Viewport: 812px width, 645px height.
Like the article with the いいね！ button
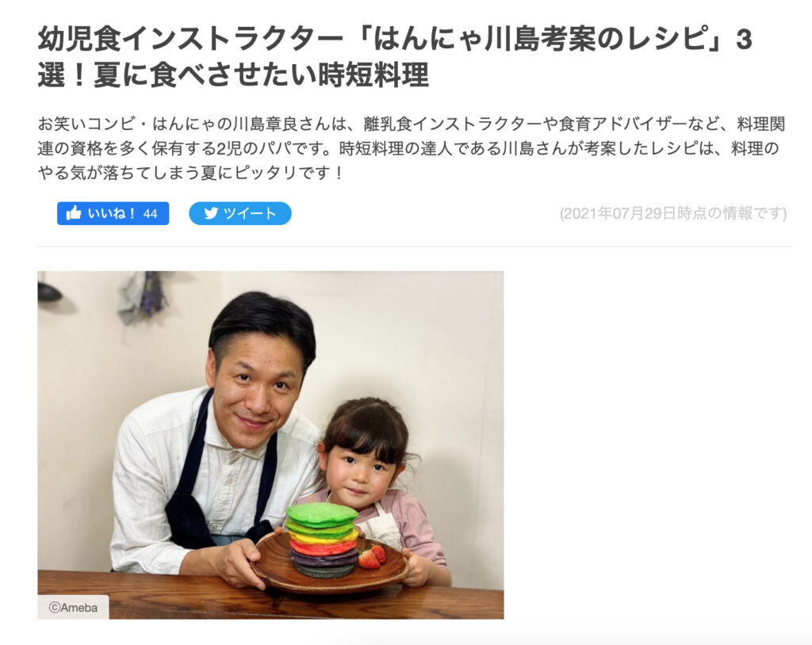113,213
